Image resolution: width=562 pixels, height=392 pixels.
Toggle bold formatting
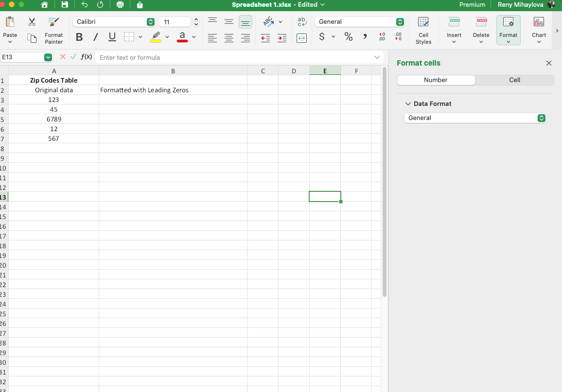79,36
